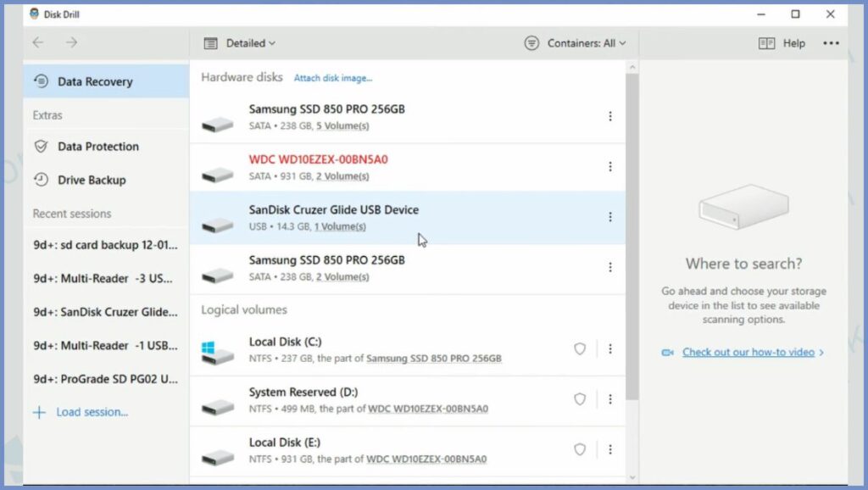Click the shield icon for Local Disk (C:)
The height and width of the screenshot is (490, 868).
[580, 348]
